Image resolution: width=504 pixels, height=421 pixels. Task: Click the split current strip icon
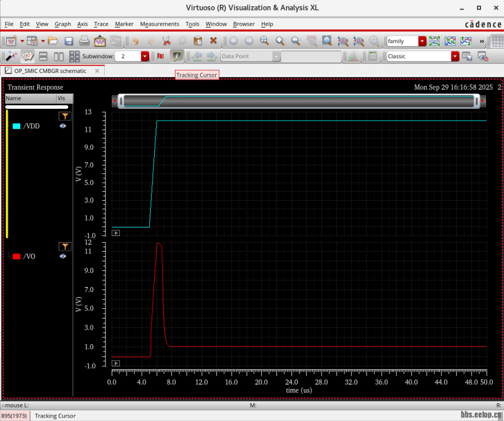[x=434, y=41]
